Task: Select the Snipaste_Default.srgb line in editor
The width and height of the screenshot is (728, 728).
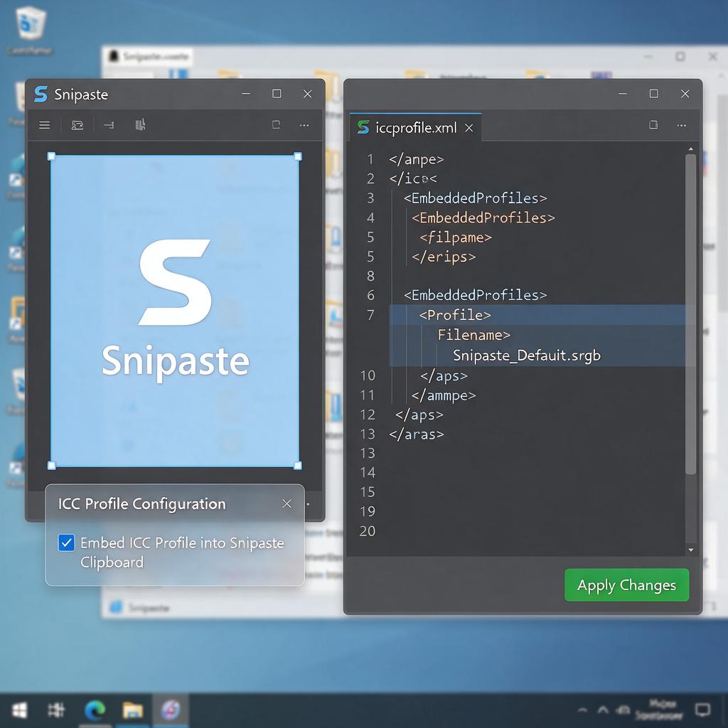Action: tap(527, 355)
